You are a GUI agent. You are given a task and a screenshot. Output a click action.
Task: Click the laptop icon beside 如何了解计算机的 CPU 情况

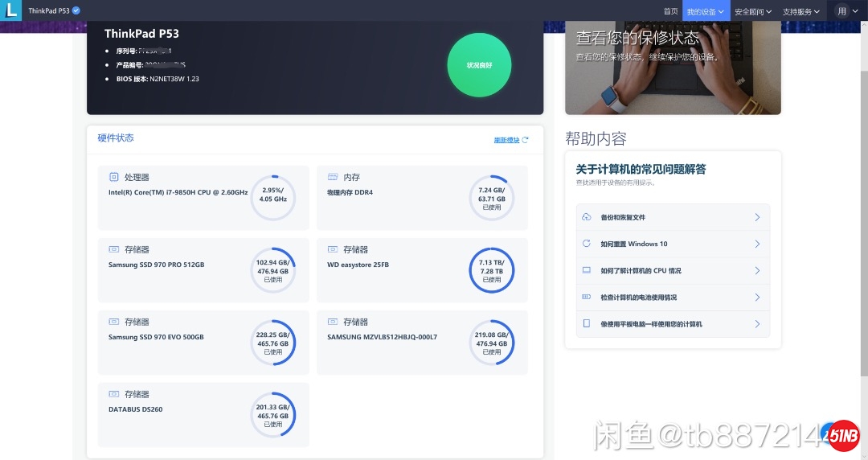click(x=587, y=270)
